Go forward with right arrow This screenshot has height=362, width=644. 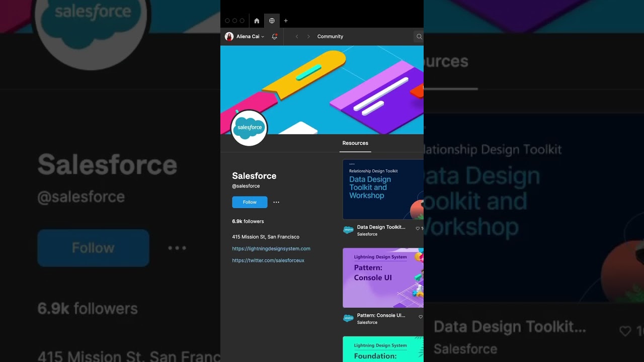pyautogui.click(x=308, y=37)
